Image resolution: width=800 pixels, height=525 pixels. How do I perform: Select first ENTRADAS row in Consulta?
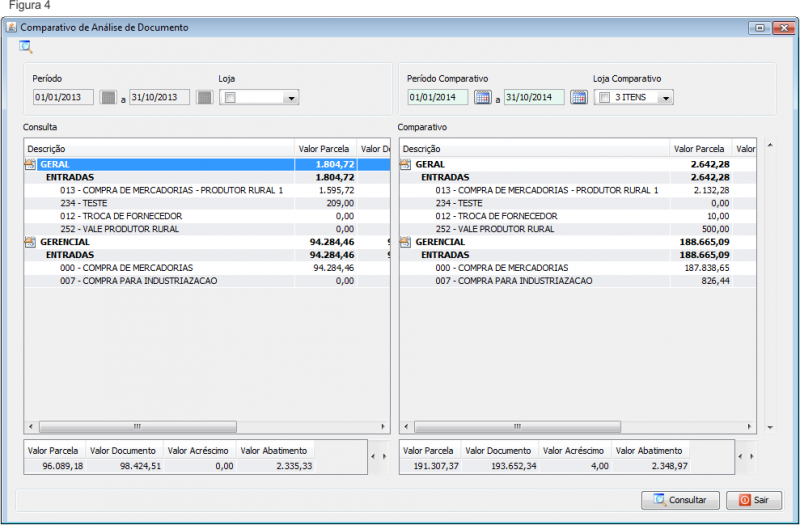pos(207,178)
